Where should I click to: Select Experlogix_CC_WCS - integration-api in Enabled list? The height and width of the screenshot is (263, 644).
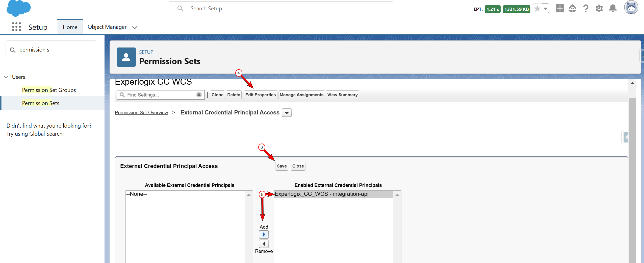click(x=333, y=194)
